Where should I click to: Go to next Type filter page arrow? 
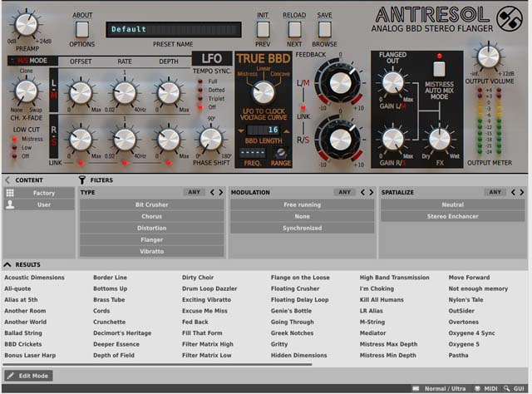click(220, 192)
